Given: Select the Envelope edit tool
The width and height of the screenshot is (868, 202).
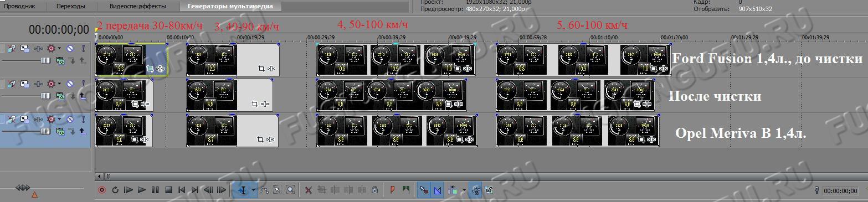Looking at the screenshot, I should [264, 190].
